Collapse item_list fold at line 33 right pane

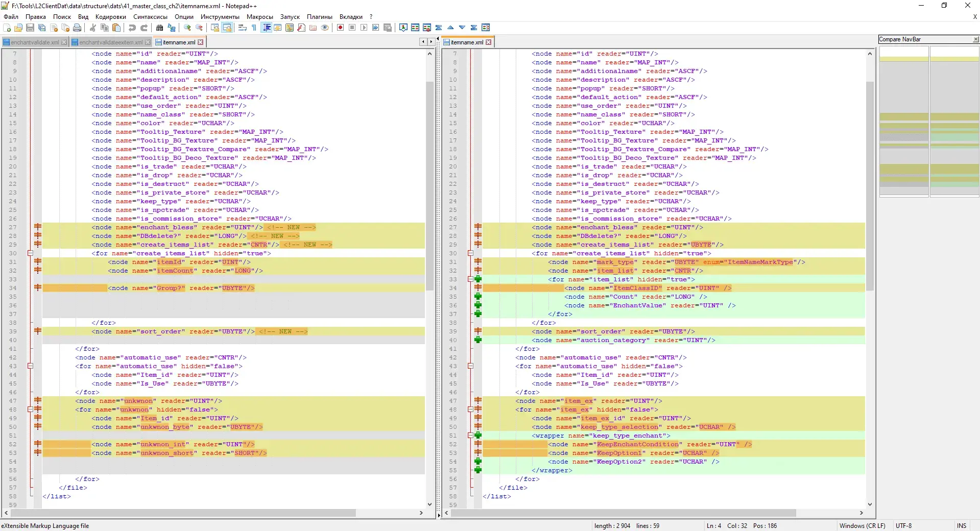(470, 279)
